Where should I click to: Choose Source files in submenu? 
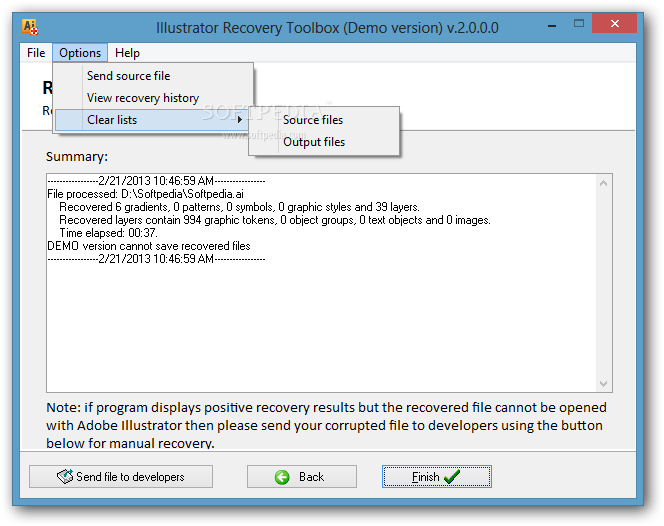point(324,120)
